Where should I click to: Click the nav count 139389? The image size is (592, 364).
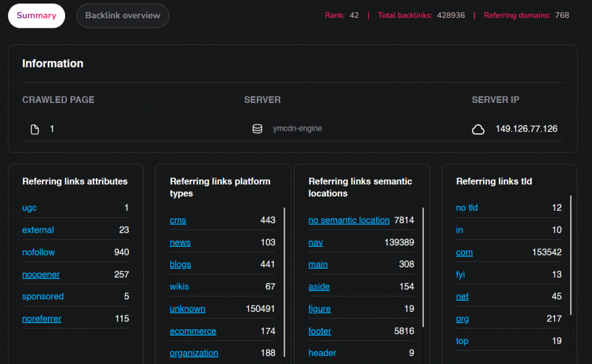pyautogui.click(x=399, y=243)
